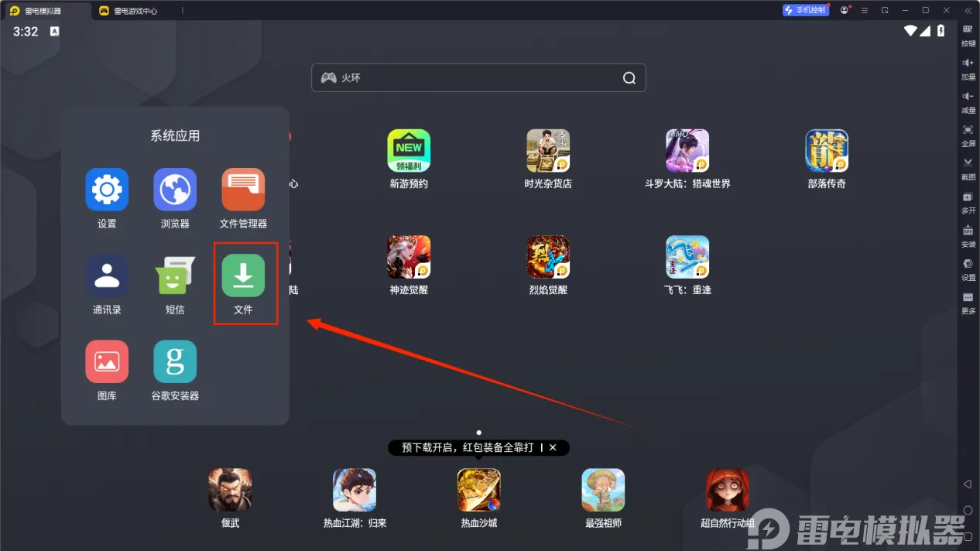Click the 系统应用 folder title
Image resolution: width=980 pixels, height=551 pixels.
[175, 135]
